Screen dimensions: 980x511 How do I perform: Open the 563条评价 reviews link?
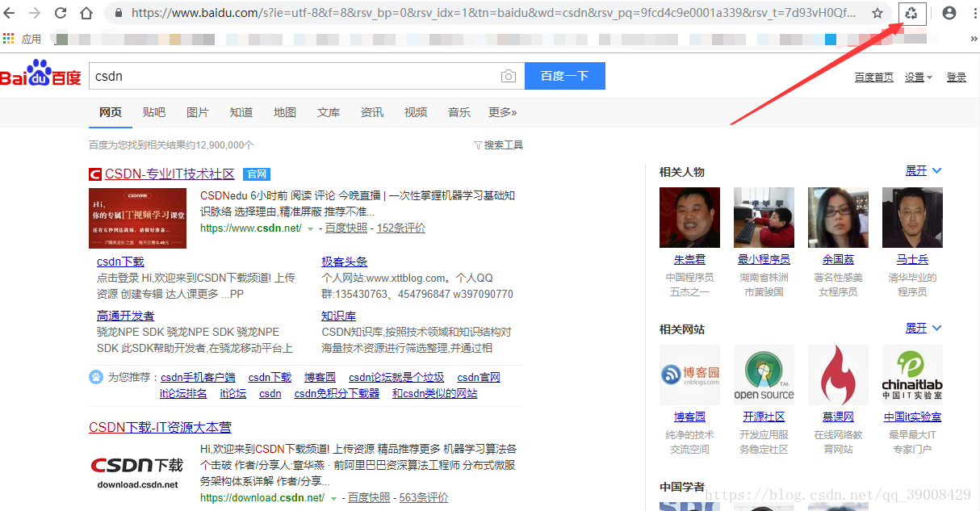pyautogui.click(x=424, y=498)
